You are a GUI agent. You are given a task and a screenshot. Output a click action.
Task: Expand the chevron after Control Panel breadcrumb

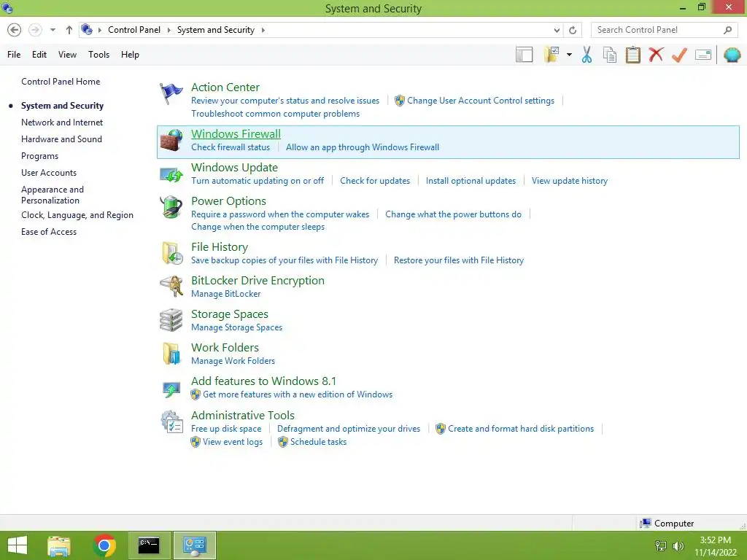pyautogui.click(x=169, y=30)
